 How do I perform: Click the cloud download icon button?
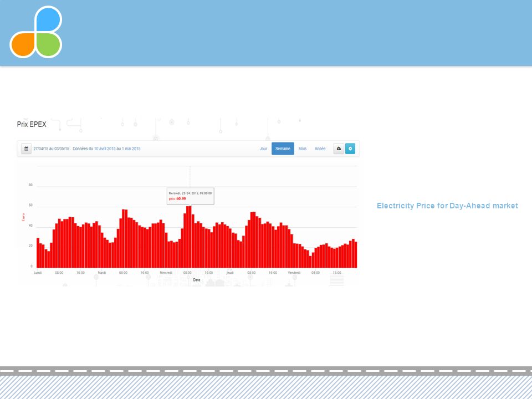pos(339,149)
